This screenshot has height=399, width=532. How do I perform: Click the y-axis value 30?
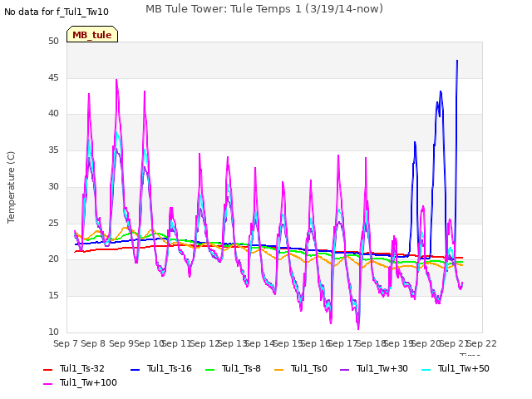point(53,186)
